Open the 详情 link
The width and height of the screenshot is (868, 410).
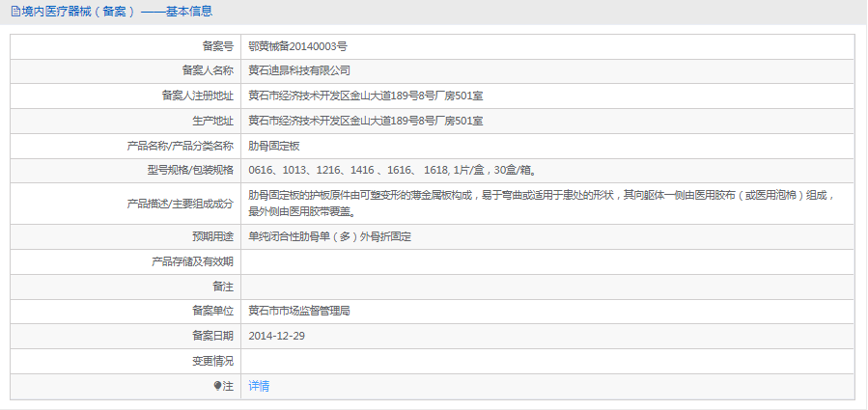pyautogui.click(x=259, y=386)
